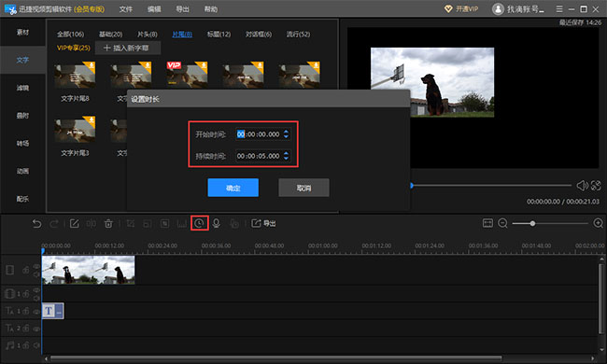This screenshot has height=364, width=607.
Task: Click the 开始时间 time input field
Action: point(262,134)
